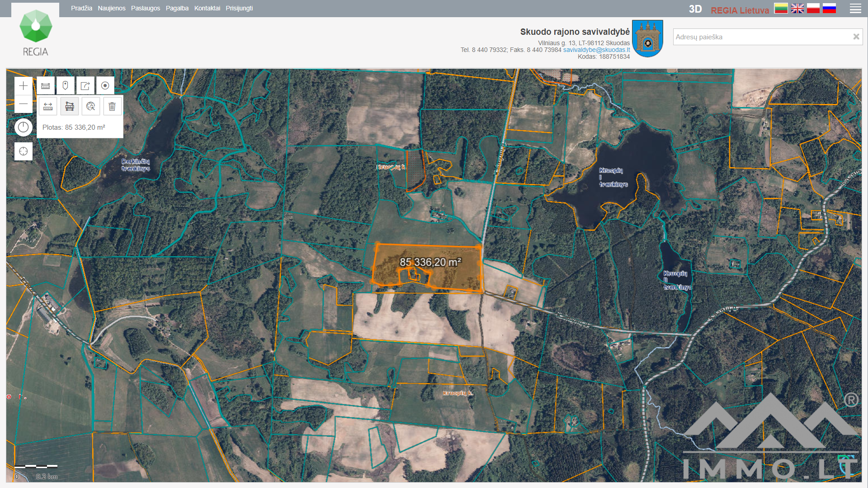Viewport: 868px width, 488px height.
Task: Click the Derkinčių tvenkinys pond label
Action: [x=136, y=165]
